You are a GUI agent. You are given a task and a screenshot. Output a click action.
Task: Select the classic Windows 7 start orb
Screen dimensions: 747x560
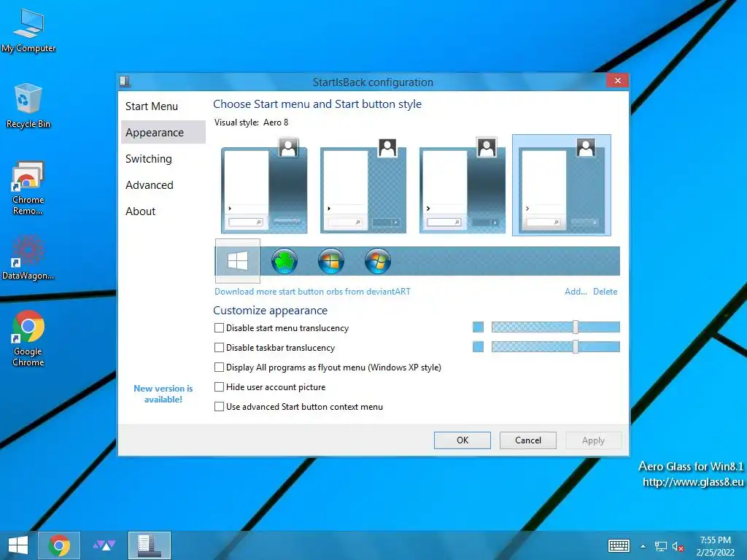point(378,261)
